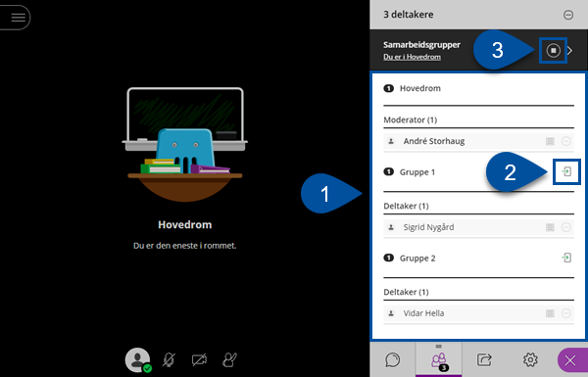This screenshot has height=377, width=588.
Task: Click the Gruppe 1 heading
Action: pyautogui.click(x=417, y=172)
